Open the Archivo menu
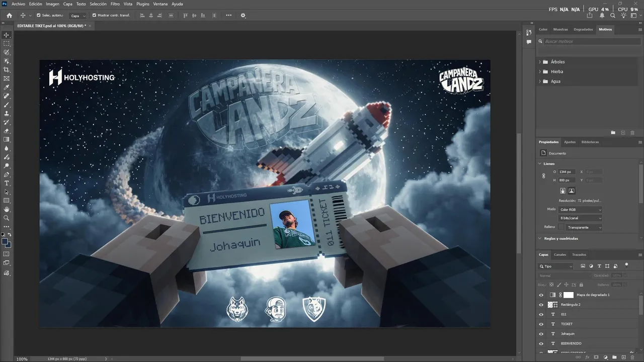Viewport: 644px width, 362px height. click(x=18, y=4)
